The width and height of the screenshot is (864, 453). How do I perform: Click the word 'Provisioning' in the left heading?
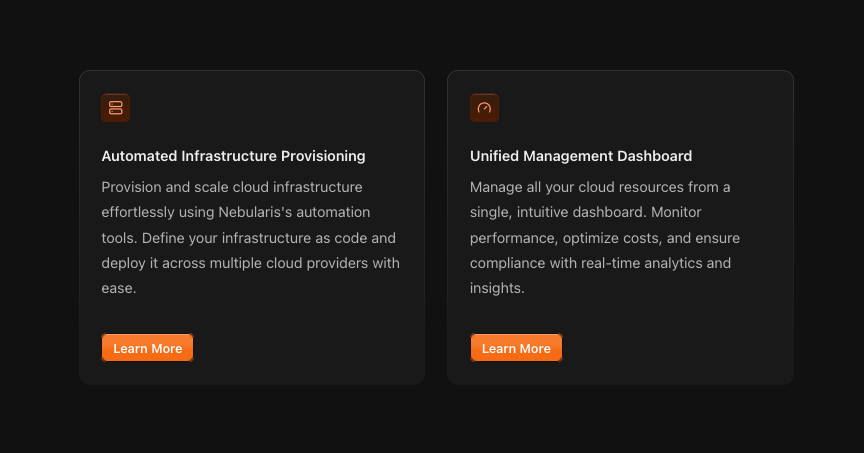tap(323, 156)
